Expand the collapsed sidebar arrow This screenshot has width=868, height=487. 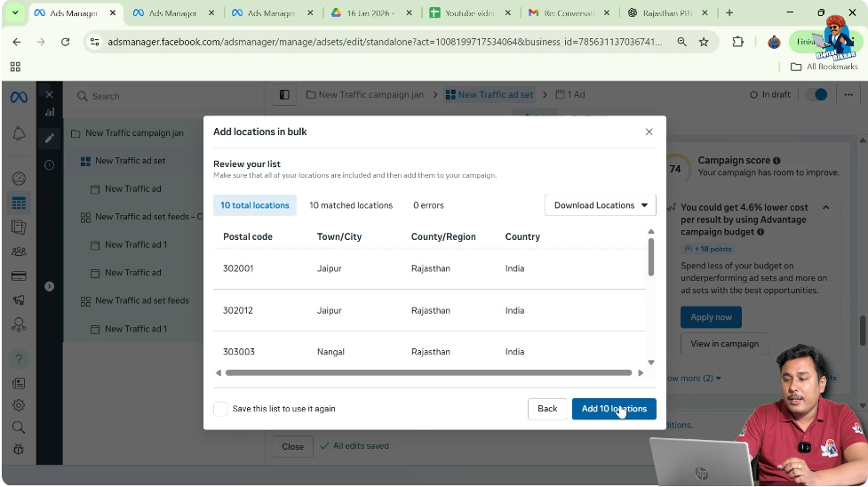point(49,286)
